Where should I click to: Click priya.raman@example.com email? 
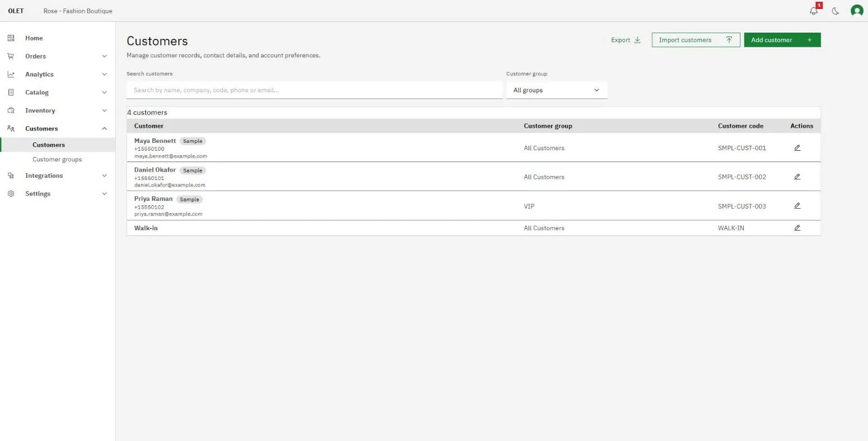tap(169, 214)
